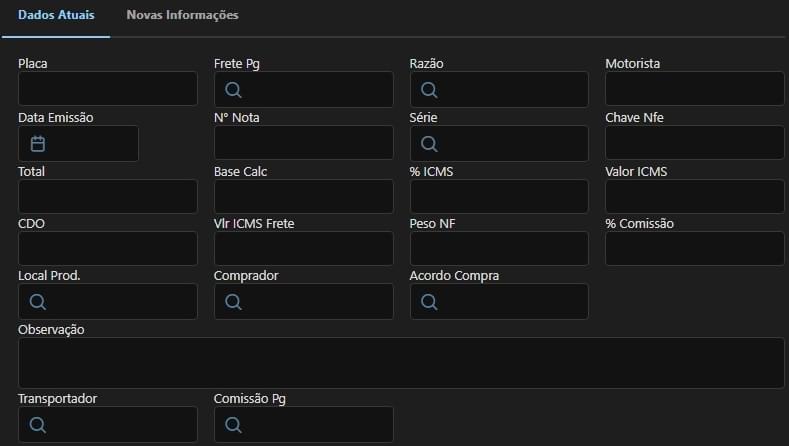The height and width of the screenshot is (446, 789).
Task: Click the lookup icon in Local Prod. field
Action: tap(38, 302)
